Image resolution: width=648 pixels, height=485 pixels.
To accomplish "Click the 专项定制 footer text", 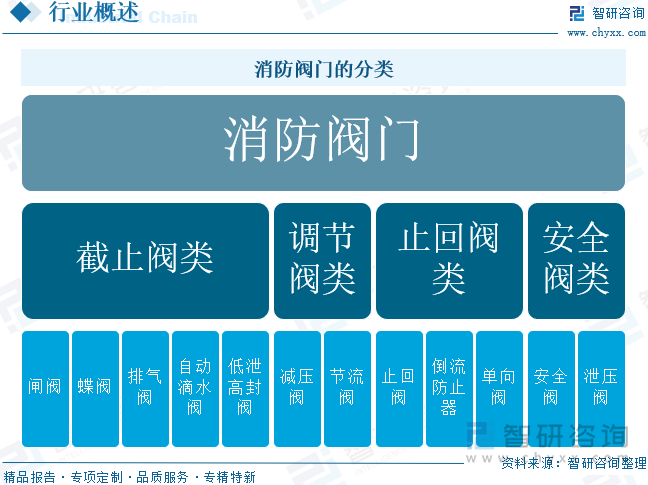I will pyautogui.click(x=97, y=477).
